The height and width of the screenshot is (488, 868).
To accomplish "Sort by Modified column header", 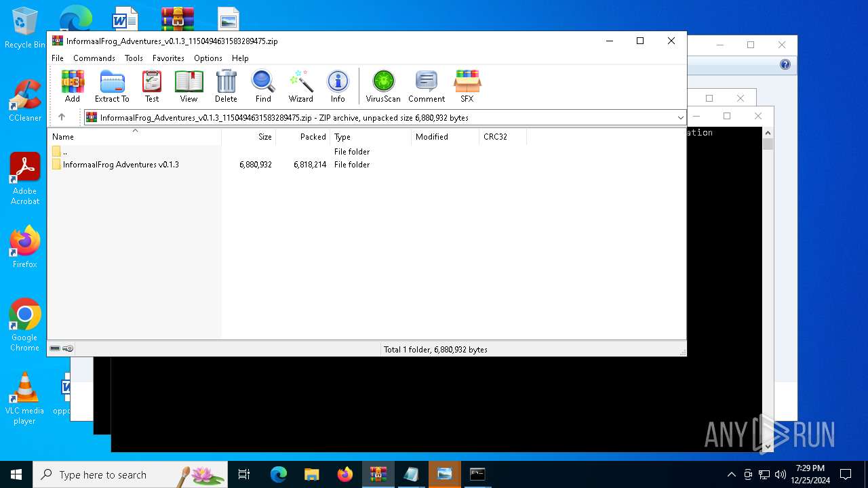I will 446,137.
